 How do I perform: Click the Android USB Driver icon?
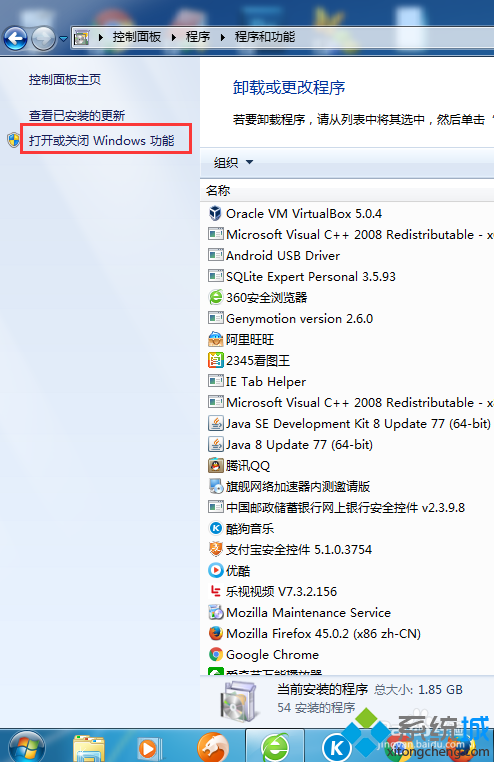[215, 255]
